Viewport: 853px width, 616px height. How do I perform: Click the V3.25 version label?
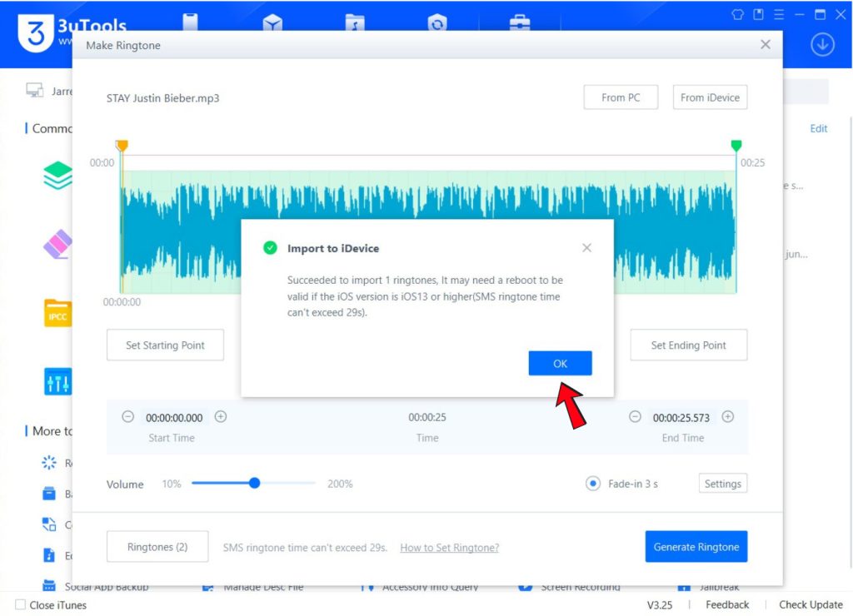tap(660, 604)
